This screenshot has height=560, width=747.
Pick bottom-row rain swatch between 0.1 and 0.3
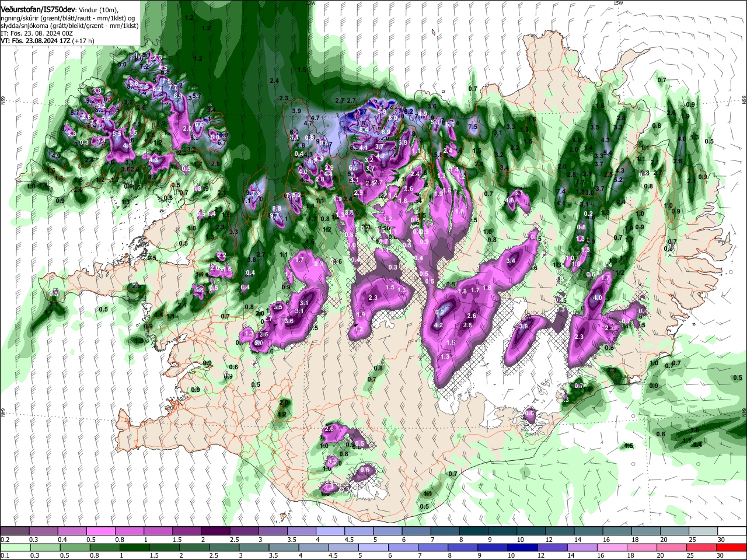[x=15, y=547]
